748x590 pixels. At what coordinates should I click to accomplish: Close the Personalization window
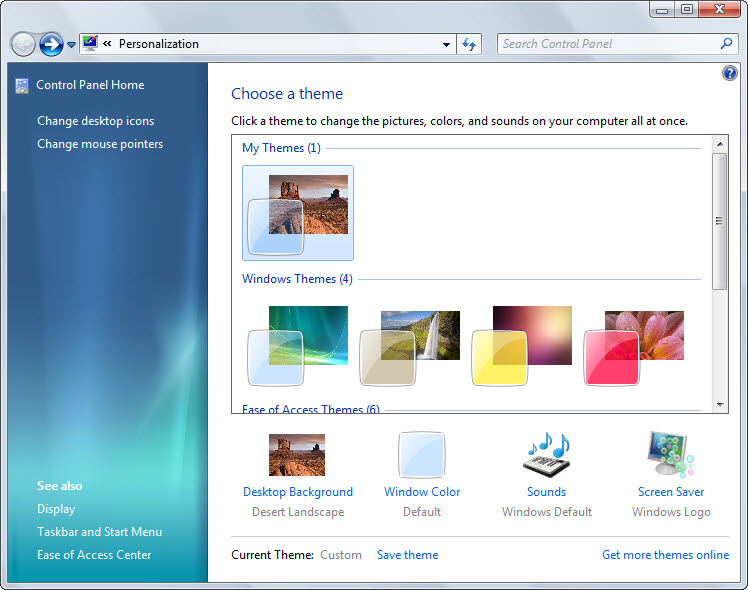pos(719,10)
